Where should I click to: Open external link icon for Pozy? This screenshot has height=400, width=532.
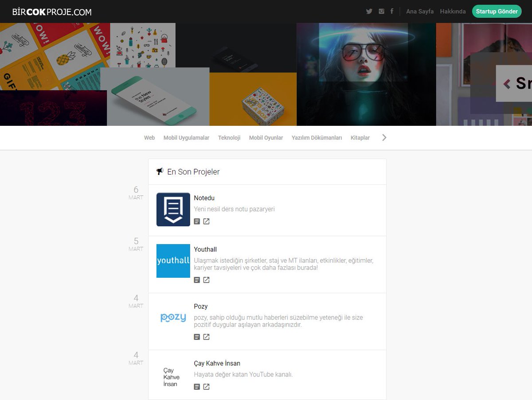point(206,337)
